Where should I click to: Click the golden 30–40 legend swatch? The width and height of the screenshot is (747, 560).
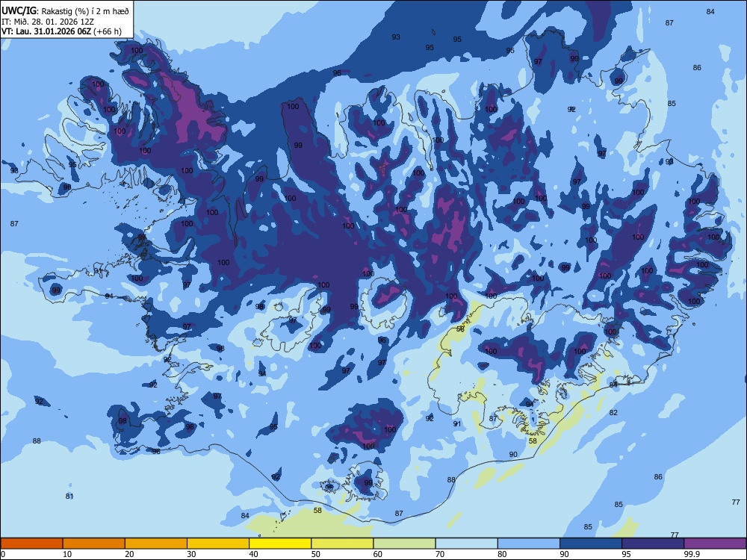(218, 544)
